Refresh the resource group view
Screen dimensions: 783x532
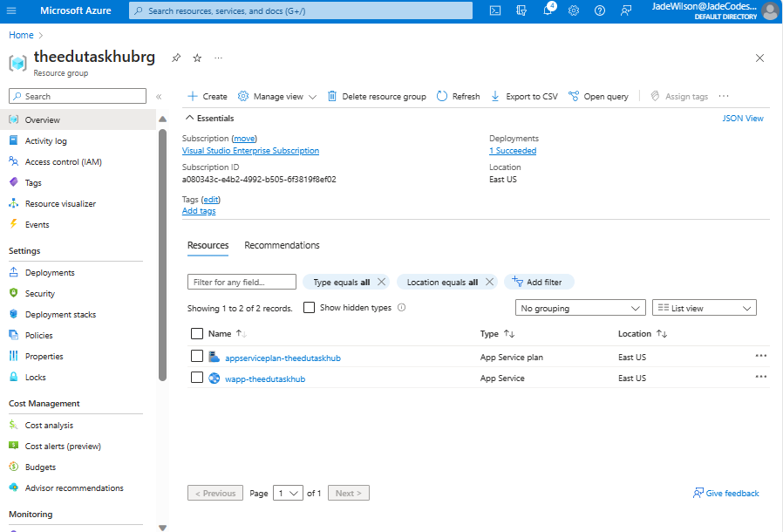click(458, 96)
